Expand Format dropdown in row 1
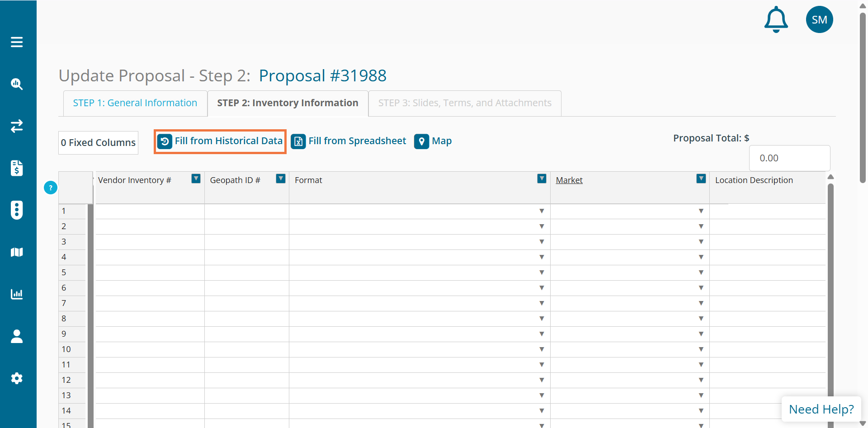The height and width of the screenshot is (428, 868). click(542, 211)
